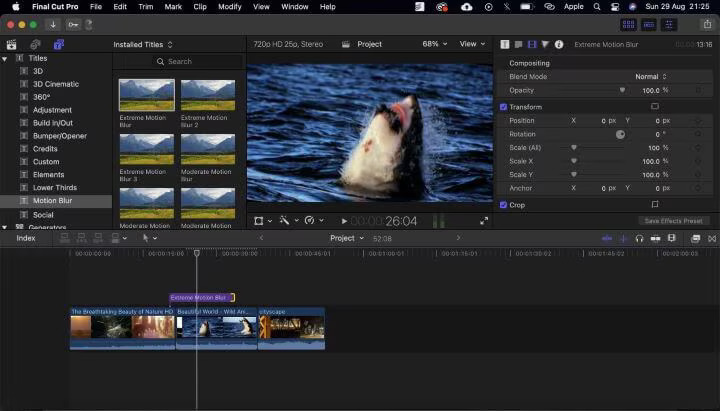
Task: Disable the Transform checkbox
Action: (503, 107)
